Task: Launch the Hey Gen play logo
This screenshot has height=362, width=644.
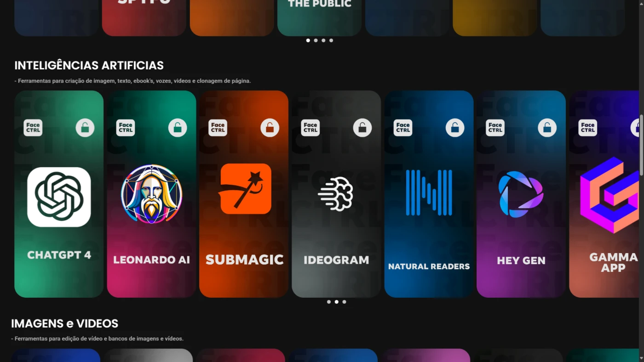Action: tap(521, 194)
